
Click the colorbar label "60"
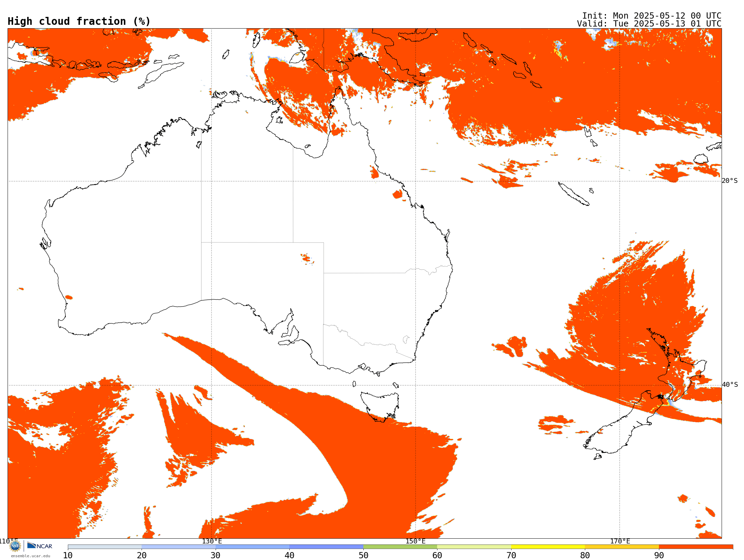pos(437,555)
